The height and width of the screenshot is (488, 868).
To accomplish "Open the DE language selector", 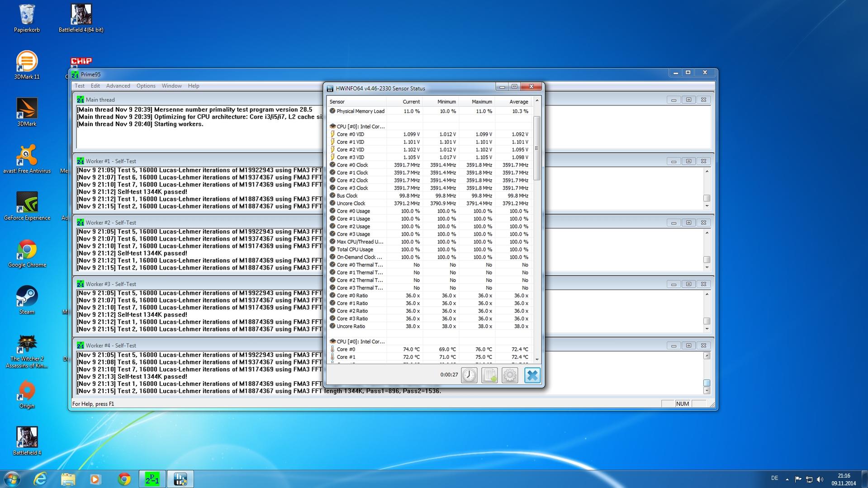I will [774, 478].
